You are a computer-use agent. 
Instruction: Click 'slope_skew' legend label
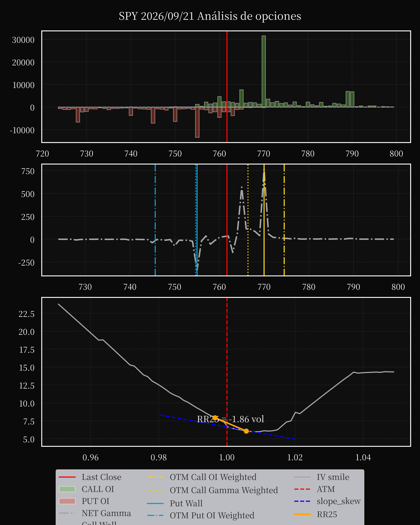click(339, 501)
